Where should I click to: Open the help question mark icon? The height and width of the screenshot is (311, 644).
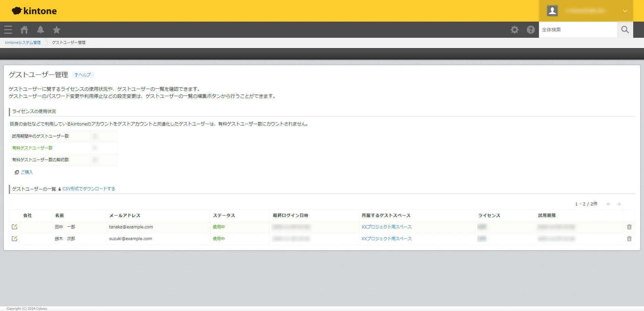[x=531, y=30]
